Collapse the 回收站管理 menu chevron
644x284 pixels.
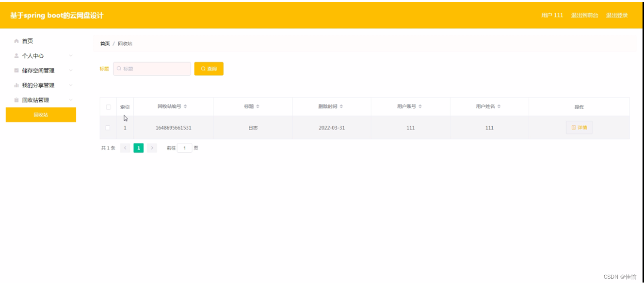coord(71,100)
